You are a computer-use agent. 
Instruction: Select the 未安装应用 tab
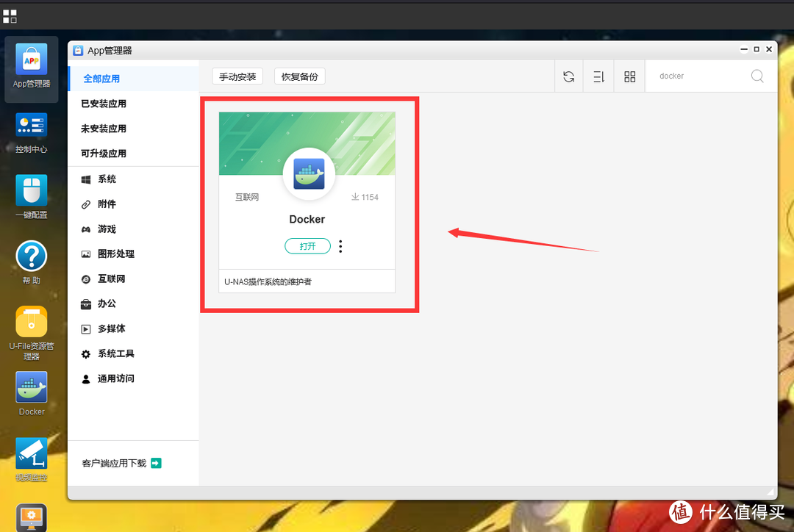104,129
